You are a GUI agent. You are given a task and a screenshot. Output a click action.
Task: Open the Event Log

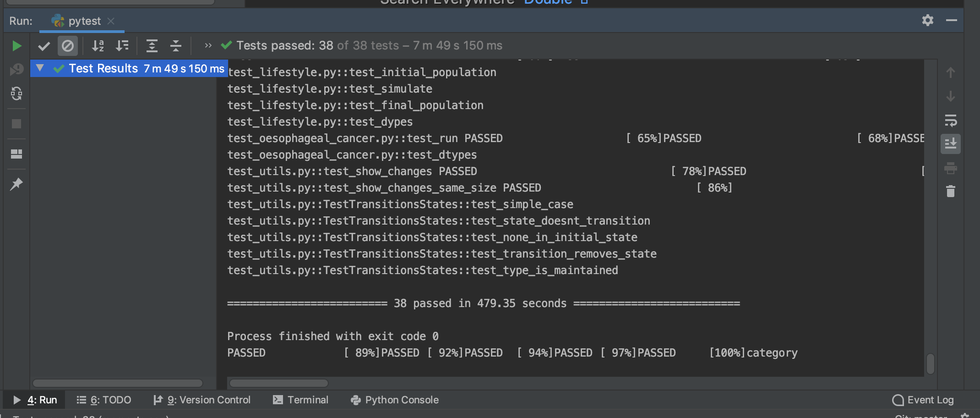[923, 400]
